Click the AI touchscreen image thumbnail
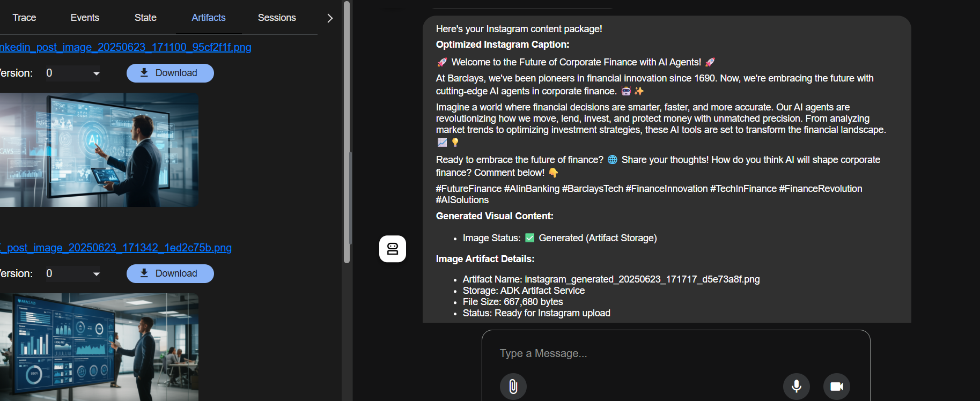This screenshot has height=401, width=980. 99,150
